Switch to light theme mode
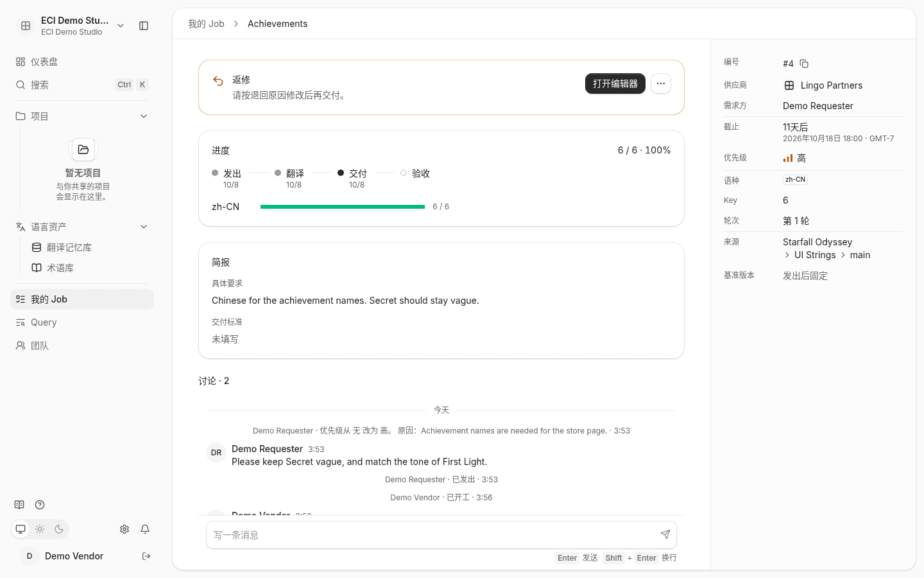Screen dimensions: 924x578 click(x=40, y=529)
